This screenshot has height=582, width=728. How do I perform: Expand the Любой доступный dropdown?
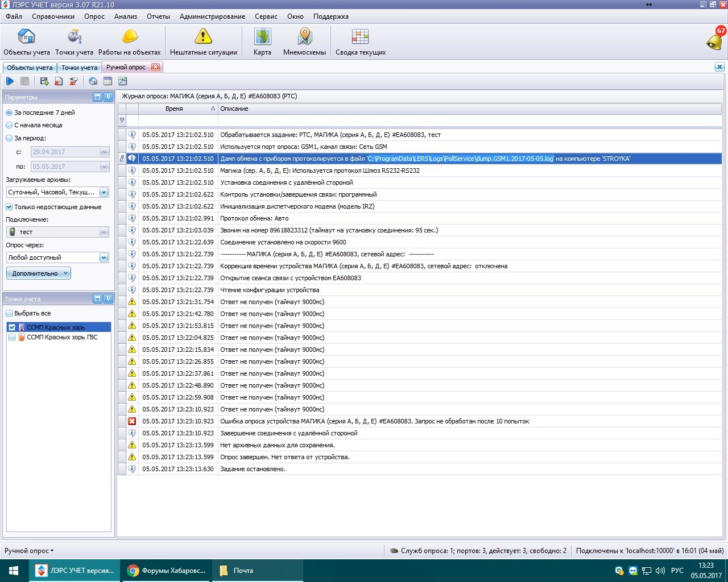tap(104, 257)
